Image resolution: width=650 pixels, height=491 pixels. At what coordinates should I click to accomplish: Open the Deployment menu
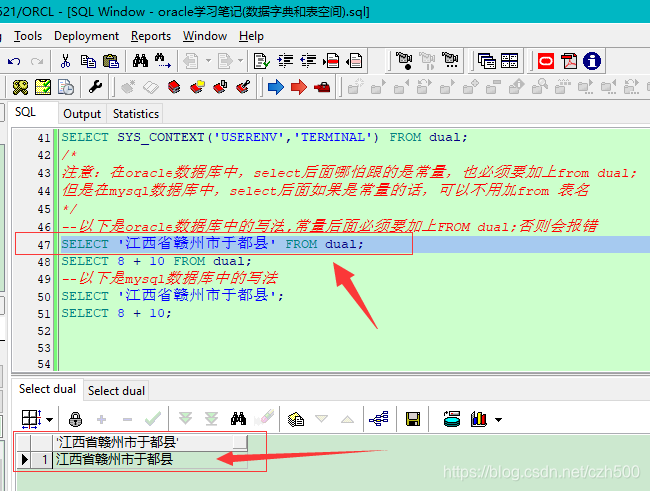click(86, 36)
